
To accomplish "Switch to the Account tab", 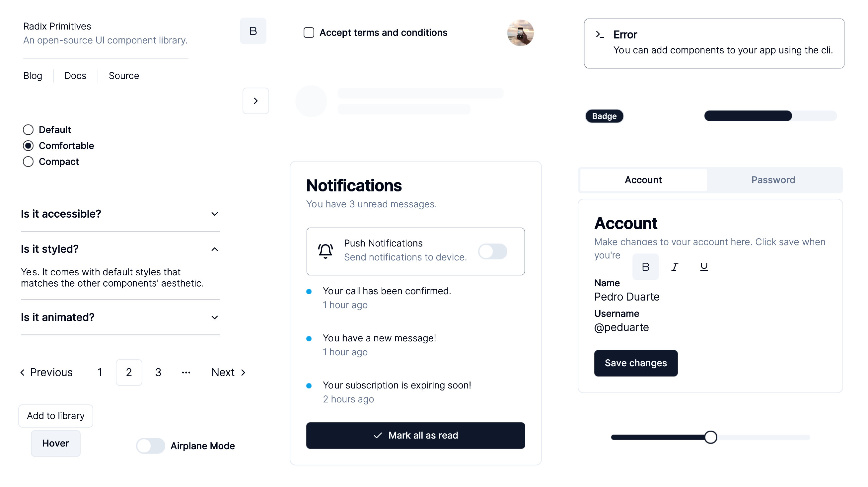I will [643, 180].
